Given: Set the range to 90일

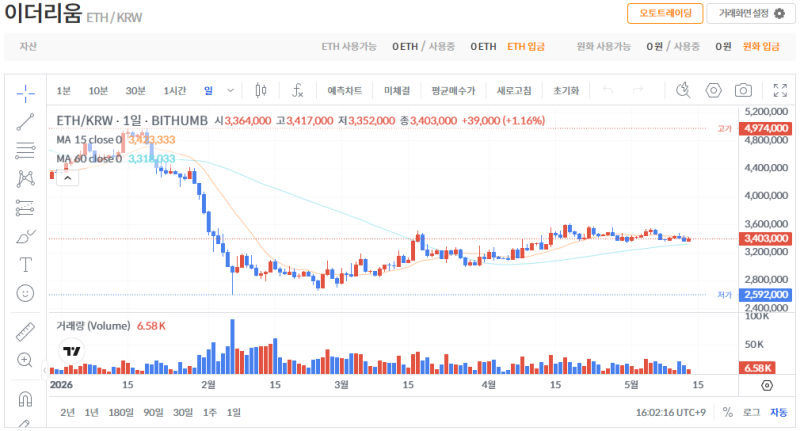Looking at the screenshot, I should [x=153, y=412].
